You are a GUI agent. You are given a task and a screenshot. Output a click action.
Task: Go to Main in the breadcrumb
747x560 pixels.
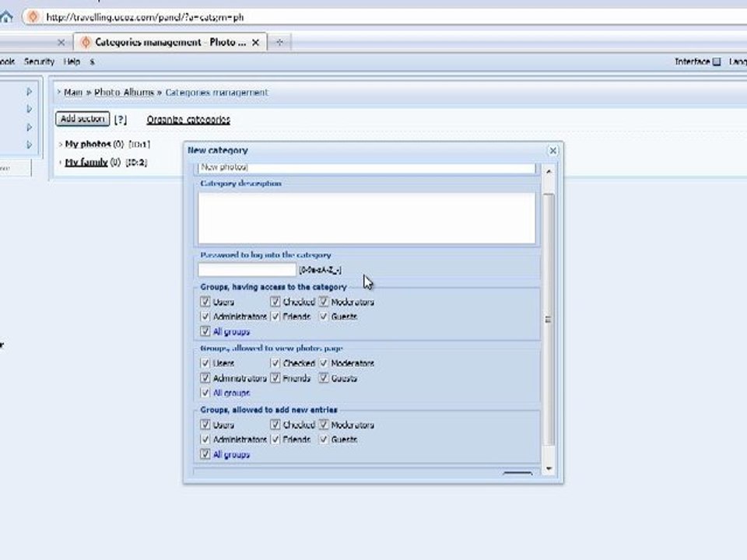73,93
